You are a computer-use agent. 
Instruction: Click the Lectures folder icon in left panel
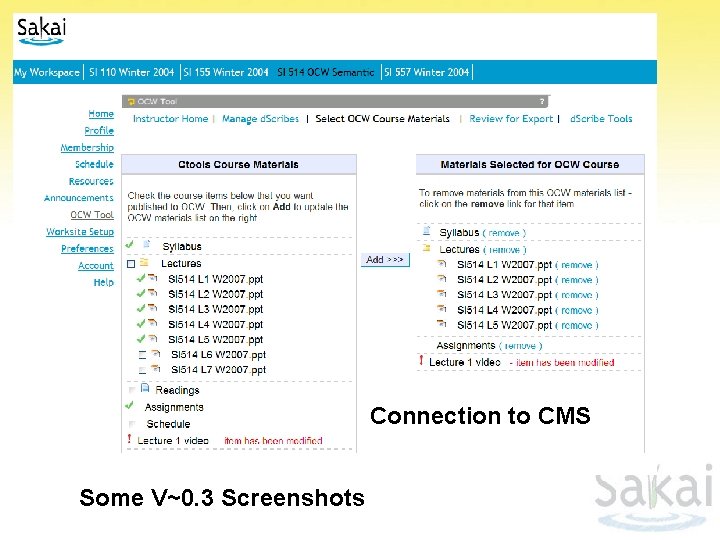(144, 262)
